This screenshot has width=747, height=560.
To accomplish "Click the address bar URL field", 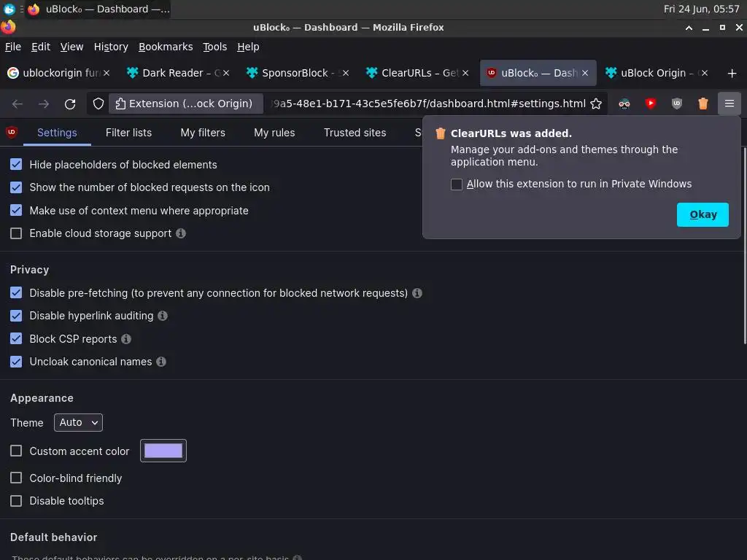I will coord(429,104).
